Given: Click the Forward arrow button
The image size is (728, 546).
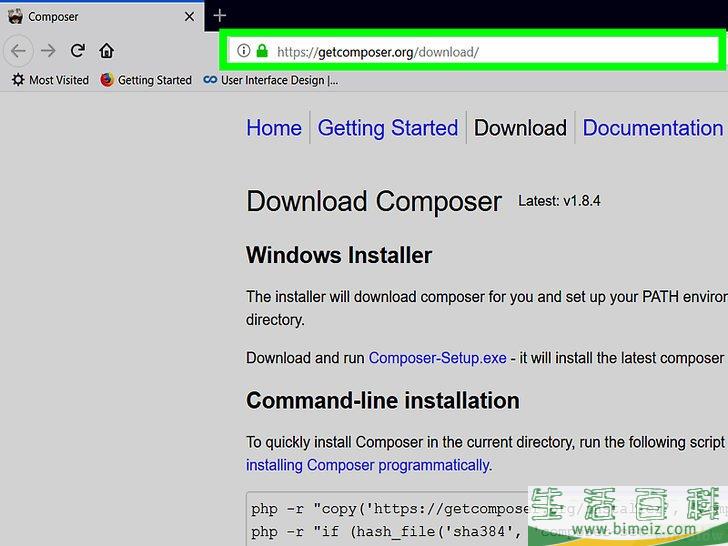Looking at the screenshot, I should pos(48,51).
